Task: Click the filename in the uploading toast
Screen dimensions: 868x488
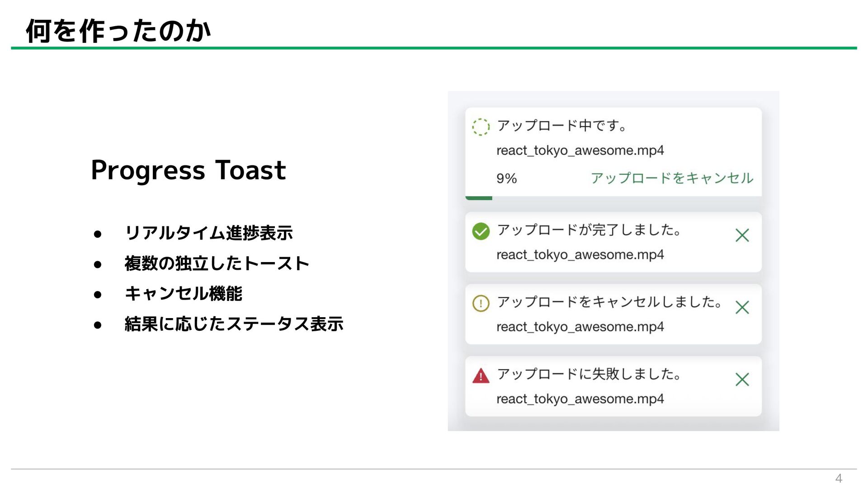Action: 580,150
